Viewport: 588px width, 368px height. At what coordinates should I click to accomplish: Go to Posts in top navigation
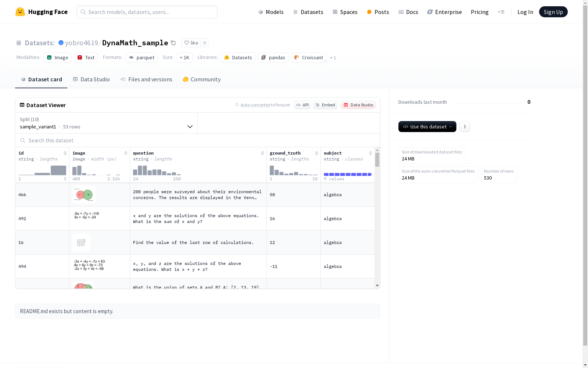coord(378,12)
